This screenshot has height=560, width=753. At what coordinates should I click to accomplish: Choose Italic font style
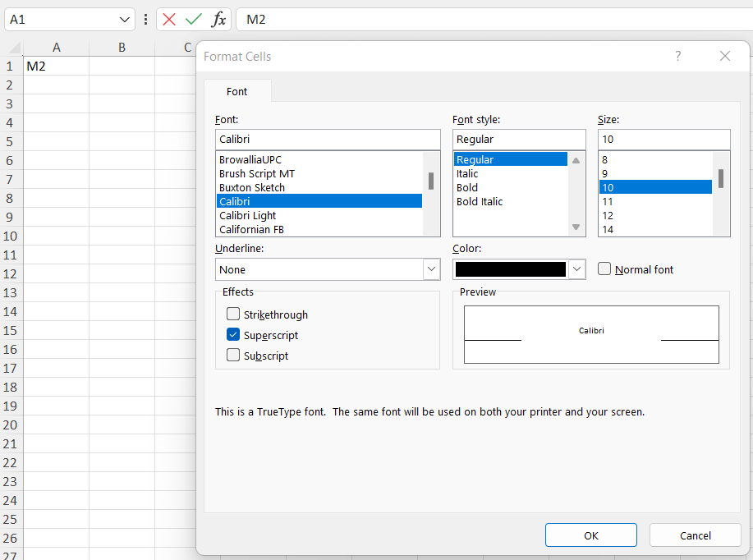(x=511, y=173)
